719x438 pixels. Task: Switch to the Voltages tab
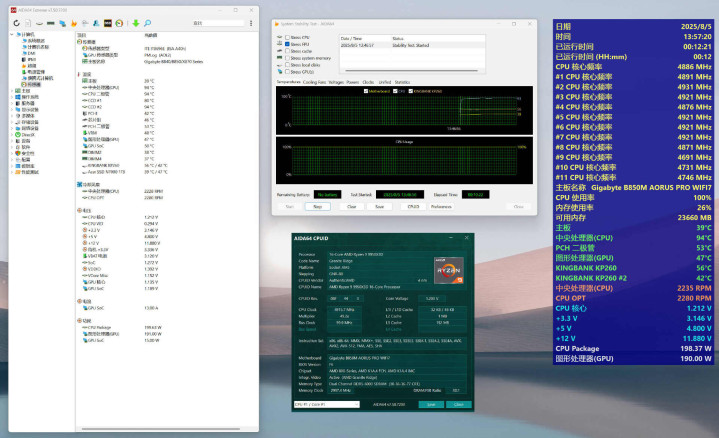coord(336,82)
